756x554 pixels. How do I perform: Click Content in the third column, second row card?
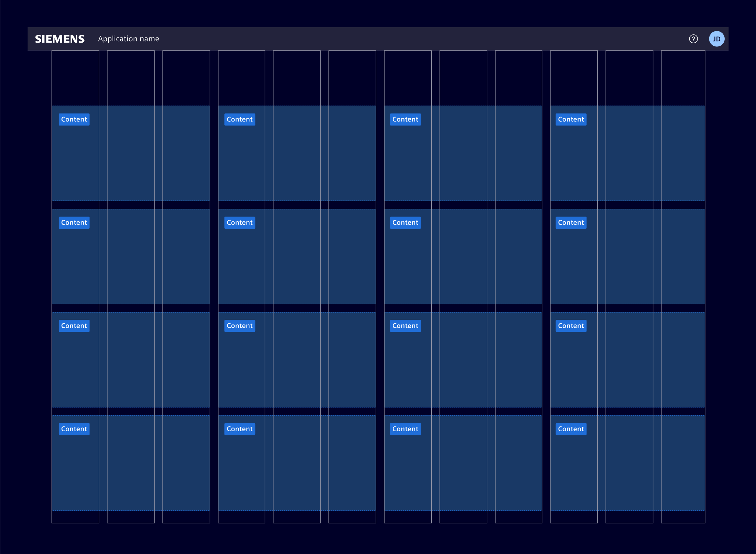(405, 222)
